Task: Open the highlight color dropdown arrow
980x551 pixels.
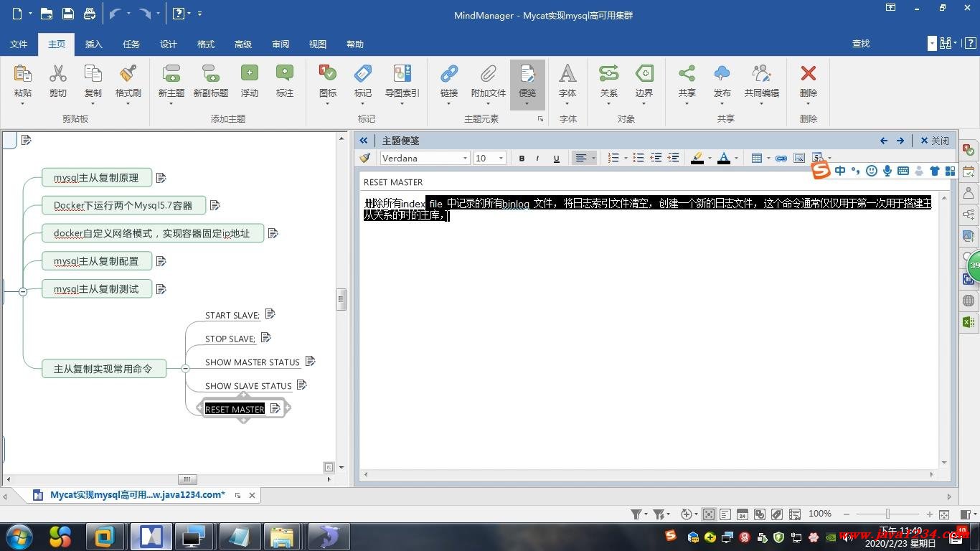Action: 710,159
